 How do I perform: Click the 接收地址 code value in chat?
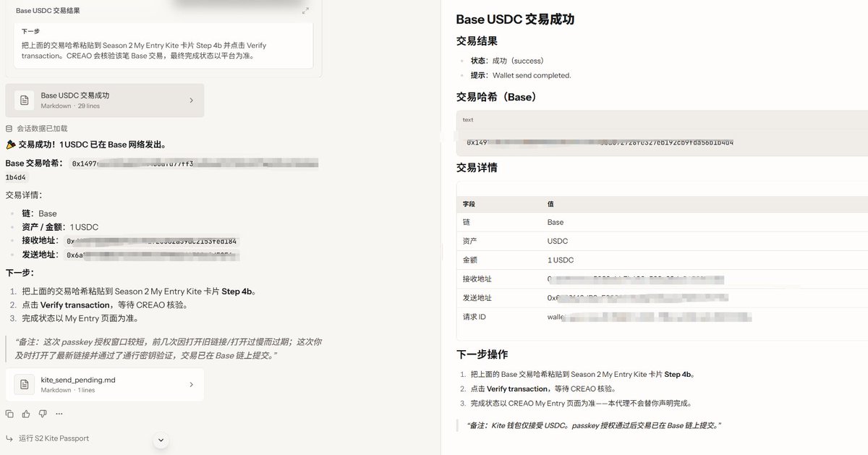click(152, 241)
